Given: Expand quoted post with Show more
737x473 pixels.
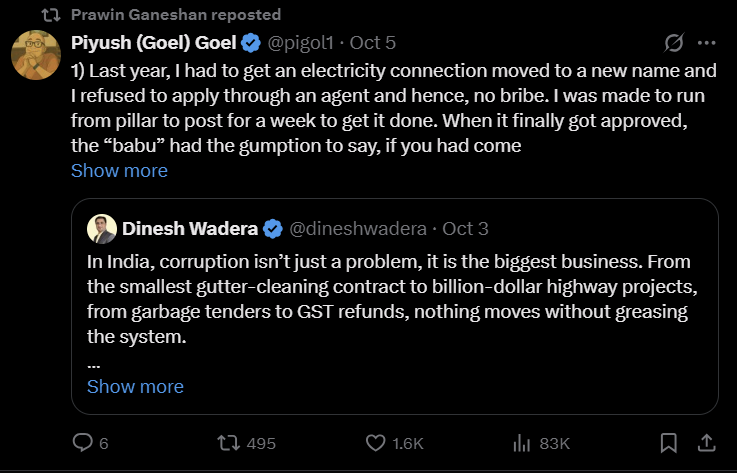Looking at the screenshot, I should tap(135, 386).
